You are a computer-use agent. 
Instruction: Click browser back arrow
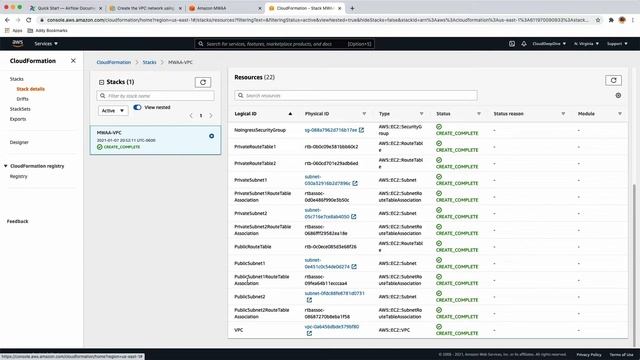click(7, 20)
